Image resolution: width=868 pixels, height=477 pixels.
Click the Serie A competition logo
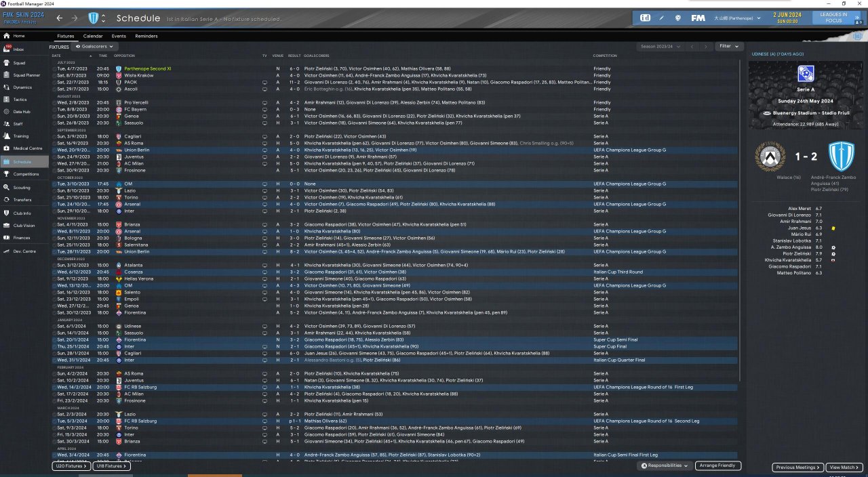[806, 73]
